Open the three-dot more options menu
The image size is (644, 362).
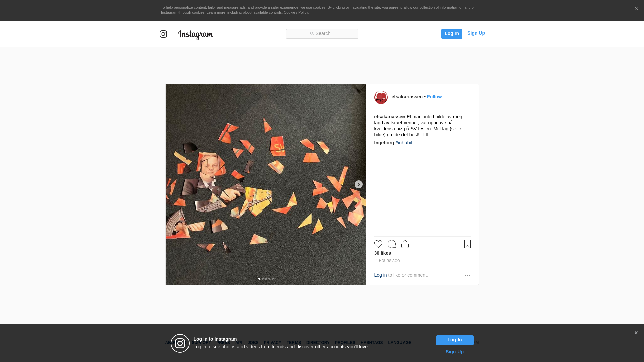467,276
